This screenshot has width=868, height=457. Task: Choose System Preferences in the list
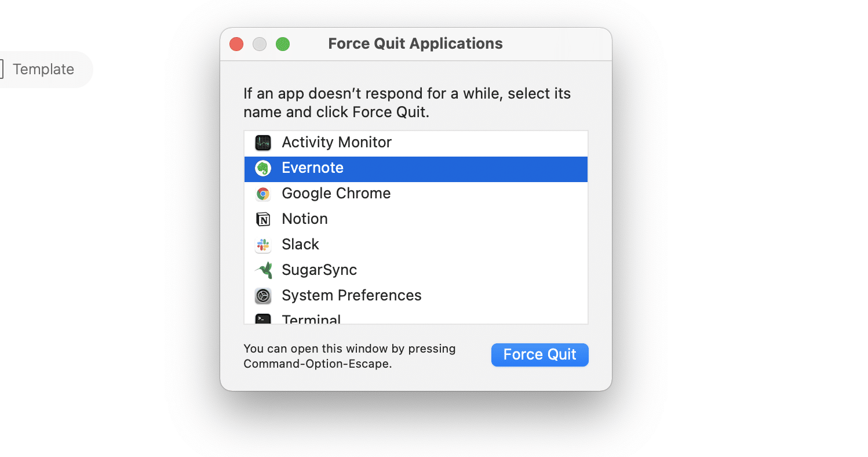(x=351, y=296)
